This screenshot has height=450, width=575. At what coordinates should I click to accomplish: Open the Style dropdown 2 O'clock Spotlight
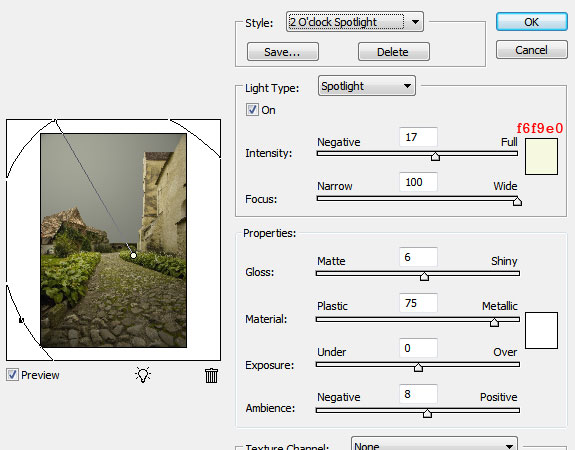[355, 22]
